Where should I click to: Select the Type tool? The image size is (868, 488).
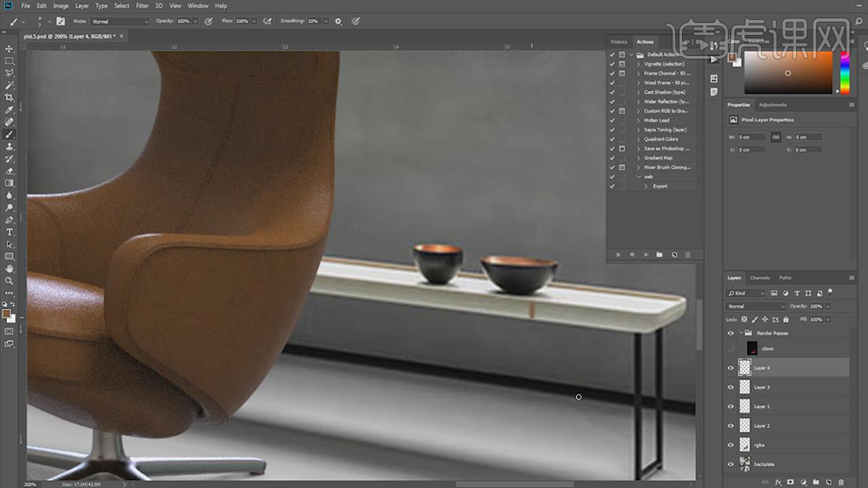(x=10, y=231)
